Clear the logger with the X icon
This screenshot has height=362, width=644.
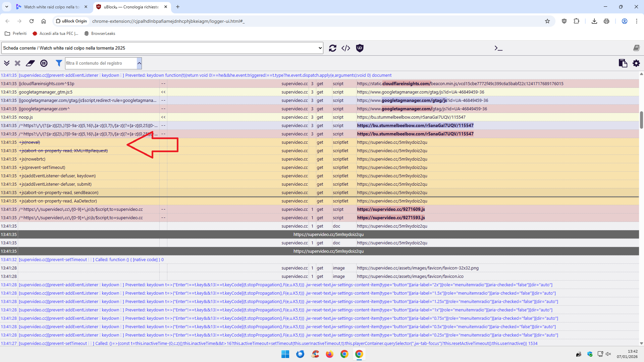point(17,63)
